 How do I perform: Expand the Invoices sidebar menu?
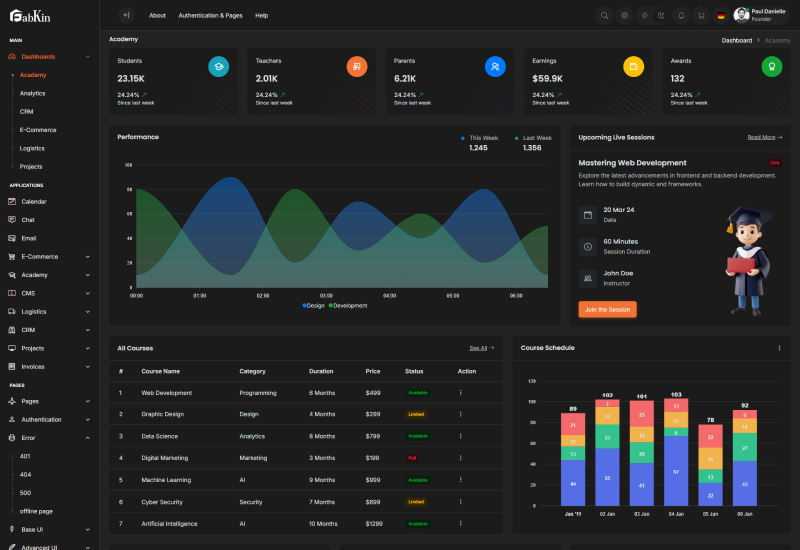tap(87, 367)
